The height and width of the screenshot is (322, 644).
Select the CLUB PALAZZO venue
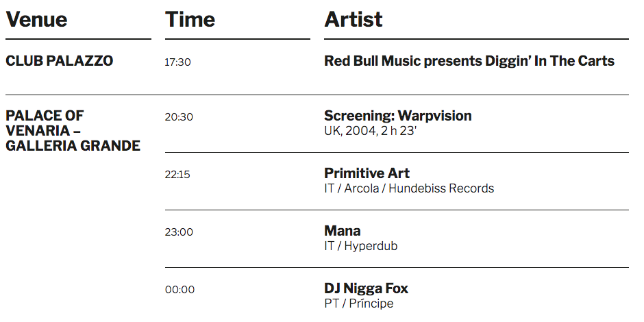[60, 61]
